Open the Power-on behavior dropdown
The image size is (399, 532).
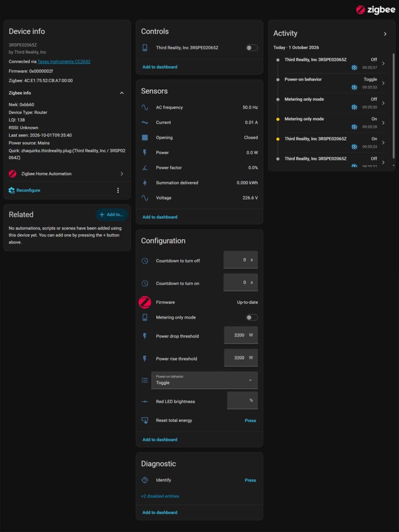(205, 380)
